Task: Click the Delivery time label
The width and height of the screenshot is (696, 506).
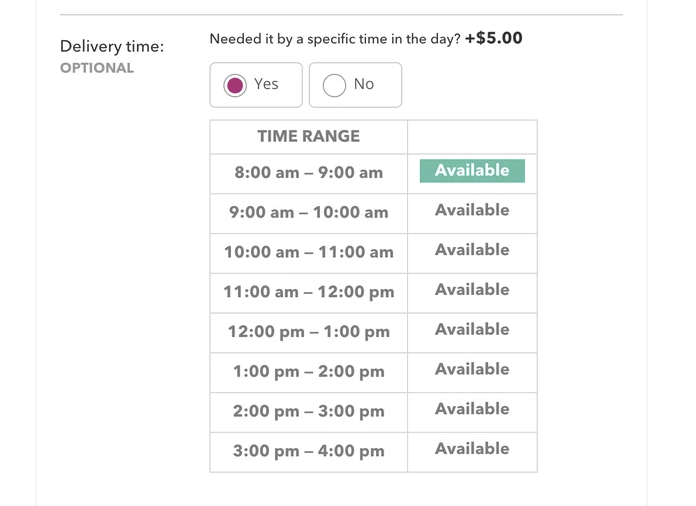Action: tap(112, 46)
